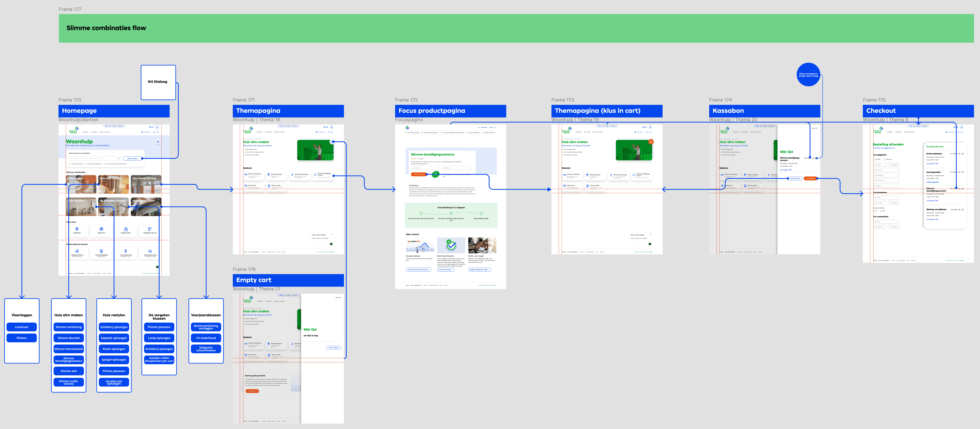Click the clipboard list icon beside Woonhulp heading
The height and width of the screenshot is (429, 980).
coord(158,142)
